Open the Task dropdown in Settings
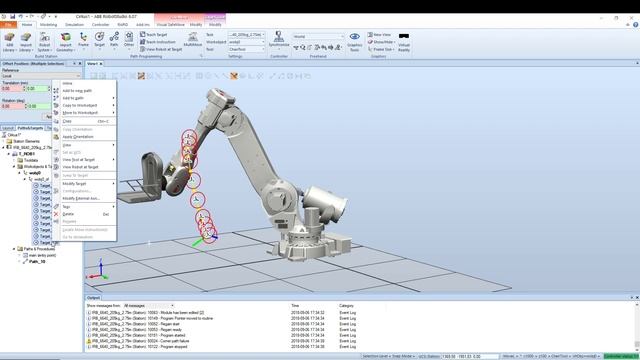 247,35
